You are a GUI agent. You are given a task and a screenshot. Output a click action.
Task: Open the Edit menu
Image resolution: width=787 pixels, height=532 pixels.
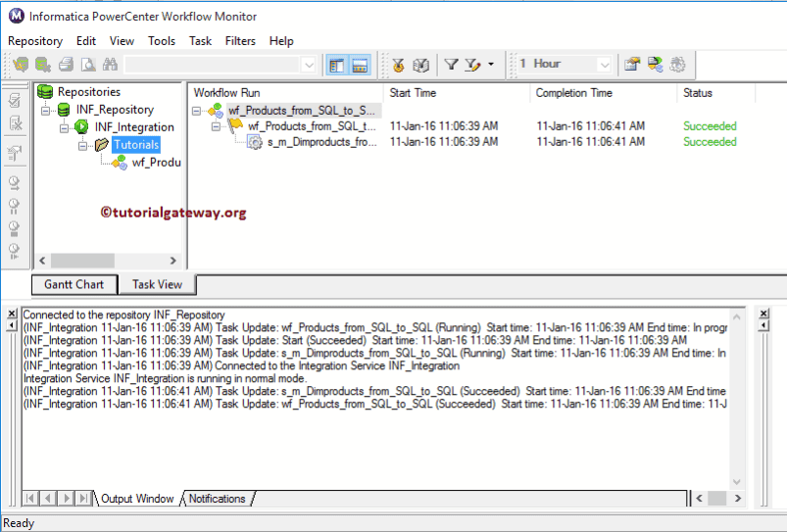[86, 40]
